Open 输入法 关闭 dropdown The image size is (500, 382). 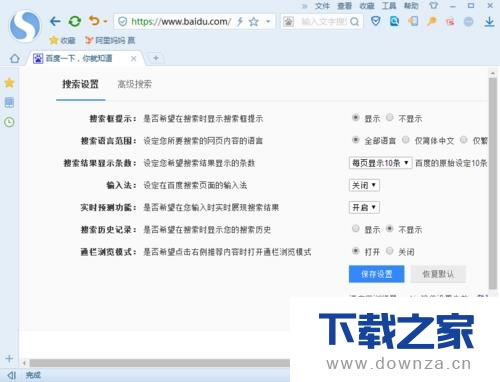pyautogui.click(x=364, y=185)
